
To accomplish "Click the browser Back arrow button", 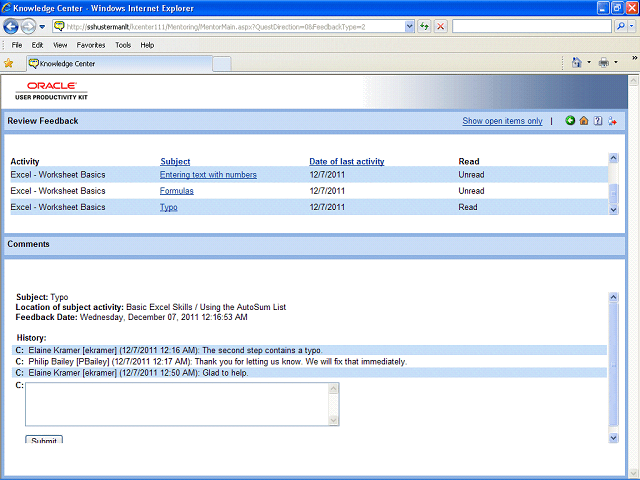I will (x=11, y=27).
